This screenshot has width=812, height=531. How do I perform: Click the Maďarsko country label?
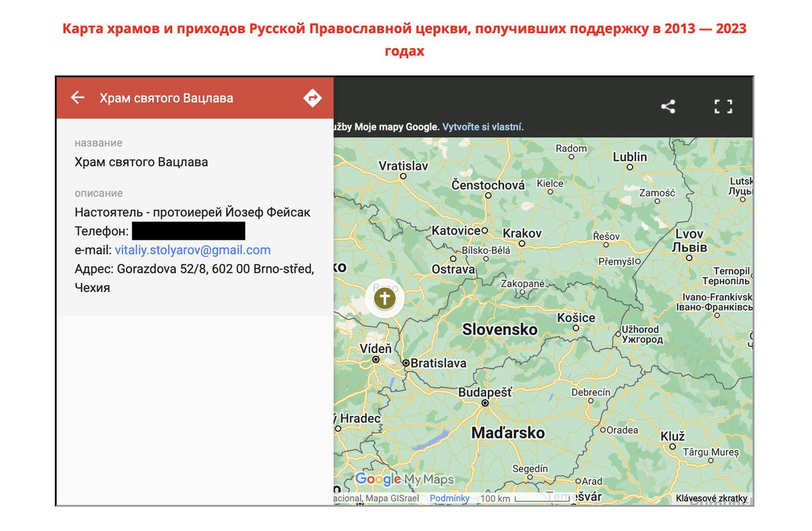click(x=508, y=432)
